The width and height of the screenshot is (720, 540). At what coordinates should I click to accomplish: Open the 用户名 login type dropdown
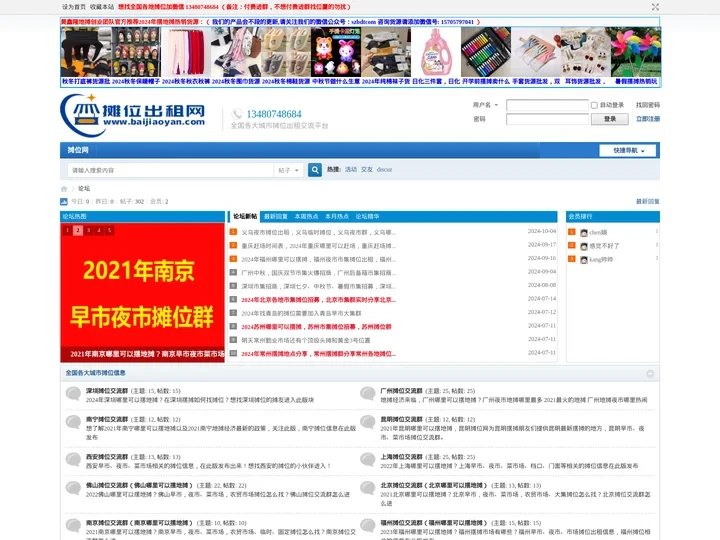click(485, 105)
